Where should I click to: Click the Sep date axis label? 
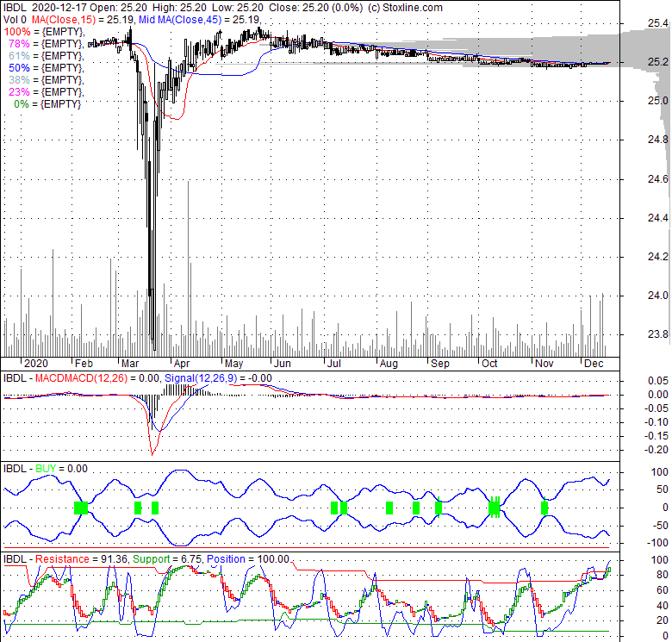[x=440, y=364]
